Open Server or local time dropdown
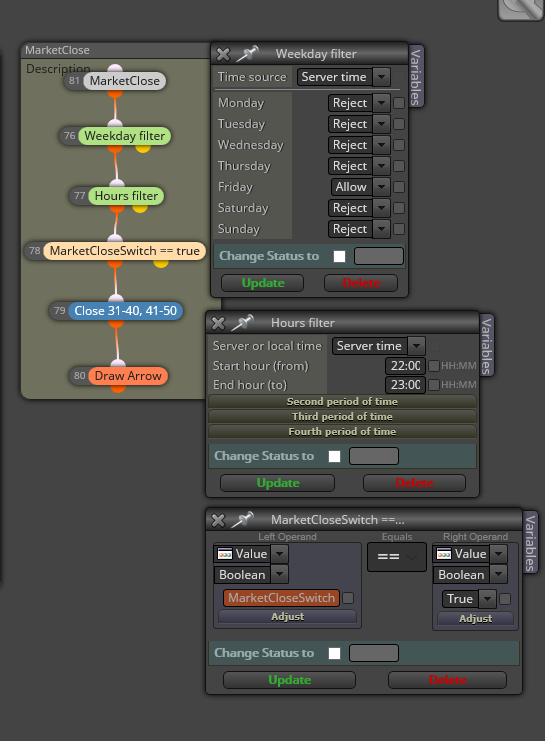Image resolution: width=545 pixels, height=741 pixels. pyautogui.click(x=378, y=346)
